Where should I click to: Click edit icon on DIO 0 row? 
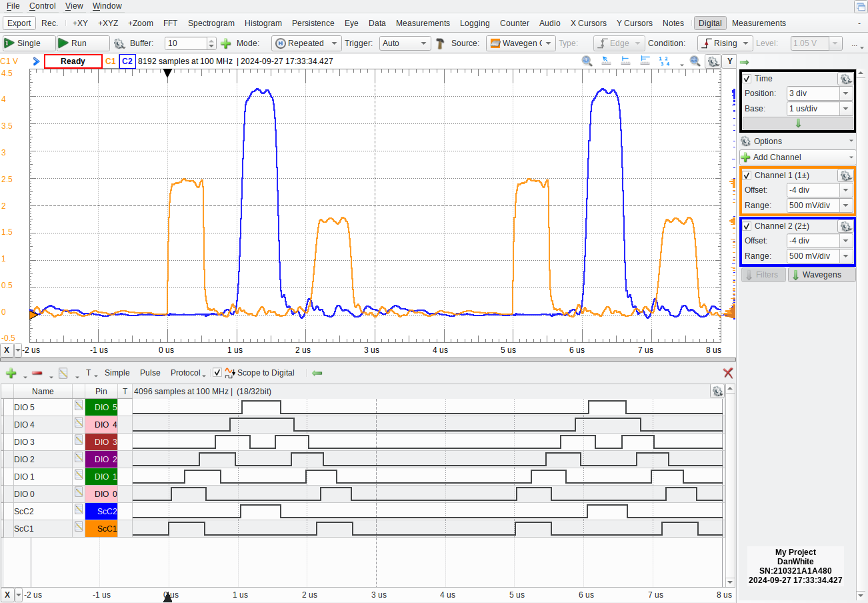tap(79, 492)
